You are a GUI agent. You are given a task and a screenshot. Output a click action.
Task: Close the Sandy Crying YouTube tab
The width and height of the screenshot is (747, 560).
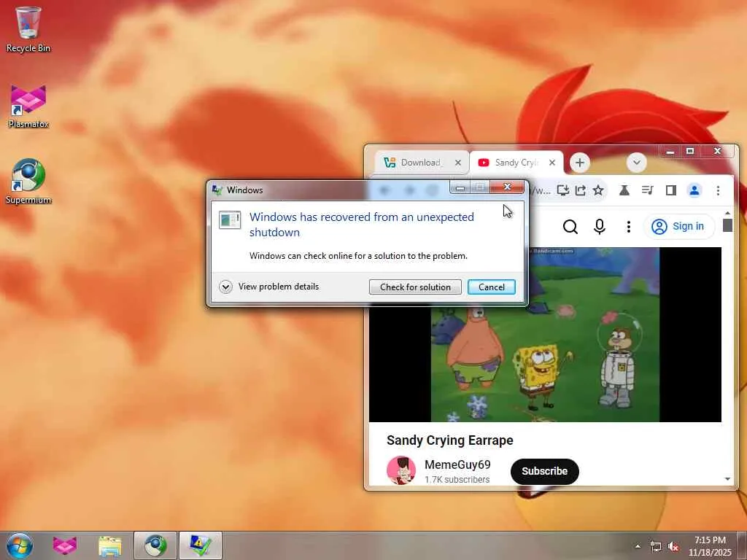coord(551,163)
